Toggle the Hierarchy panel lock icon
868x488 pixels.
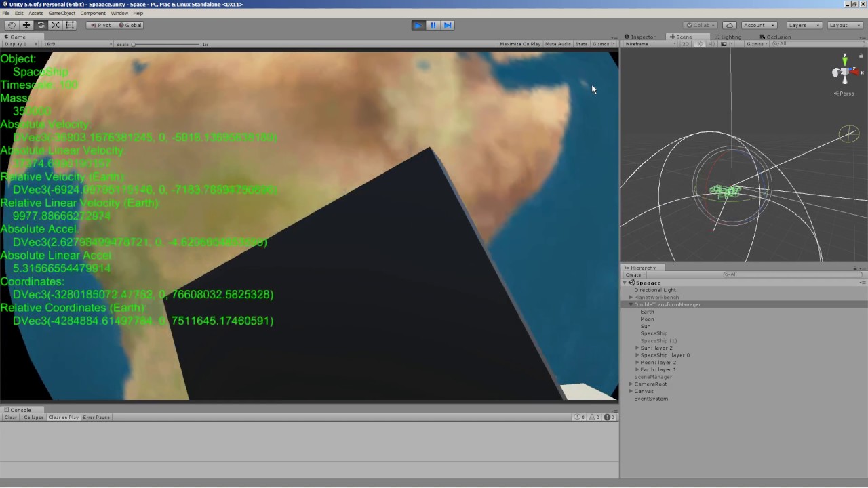[855, 268]
